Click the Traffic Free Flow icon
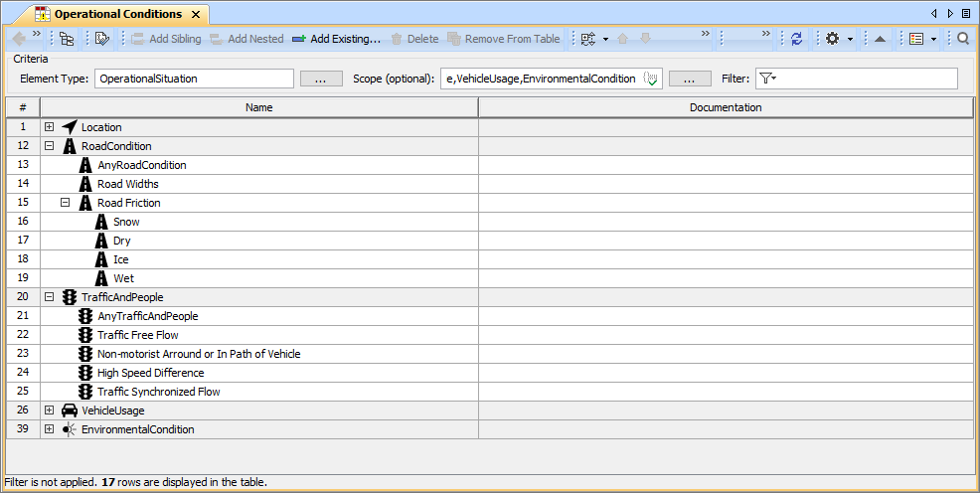 point(85,335)
